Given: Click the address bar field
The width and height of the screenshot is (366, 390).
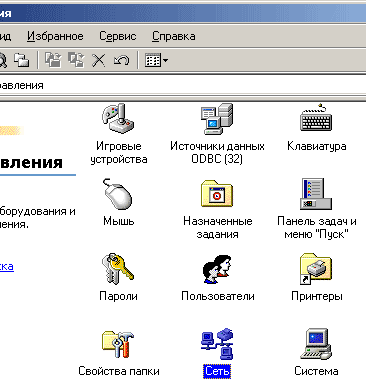Looking at the screenshot, I should 183,85.
